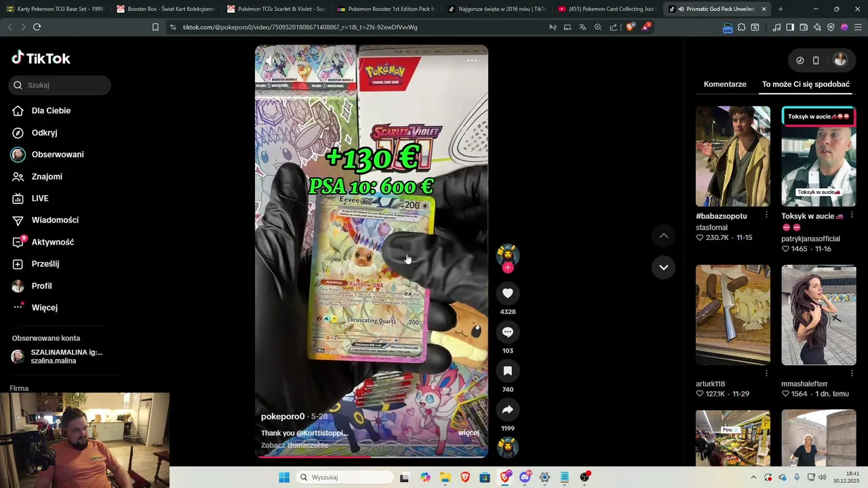Click the TikTok logo
868x488 pixels.
(41, 58)
